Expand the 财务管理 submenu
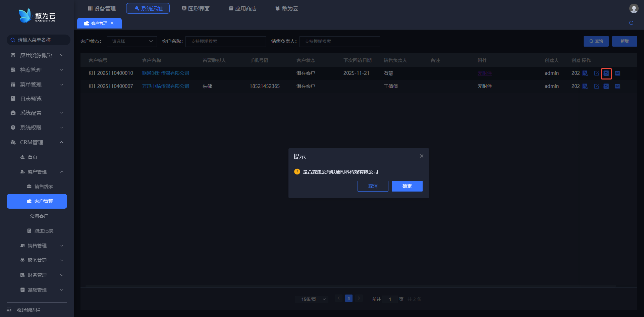This screenshot has height=317, width=644. pos(42,275)
